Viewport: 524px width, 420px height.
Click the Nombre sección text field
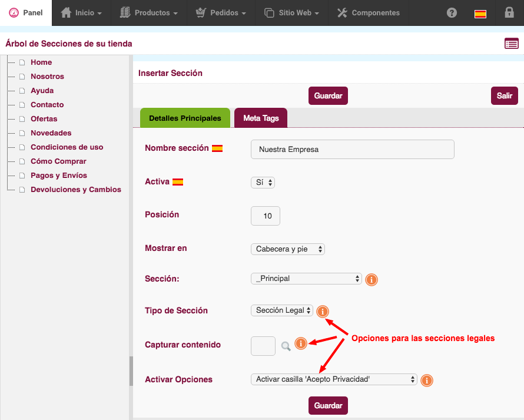[353, 149]
